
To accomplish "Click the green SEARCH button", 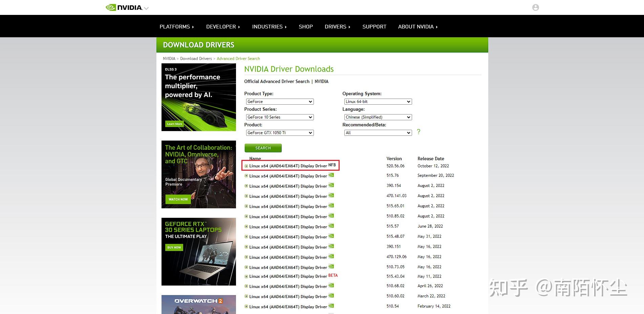I will pyautogui.click(x=263, y=148).
